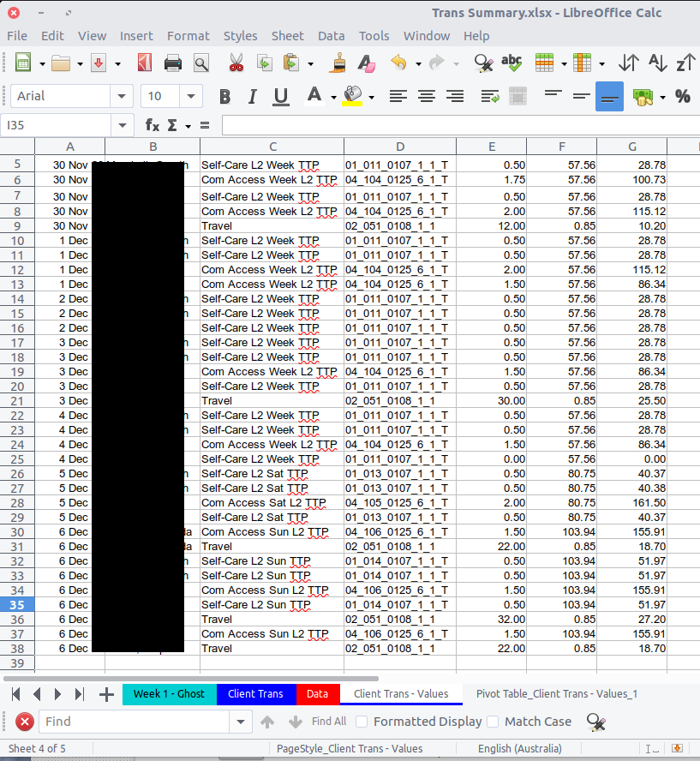Enable the Formatted Display checkbox

click(362, 722)
